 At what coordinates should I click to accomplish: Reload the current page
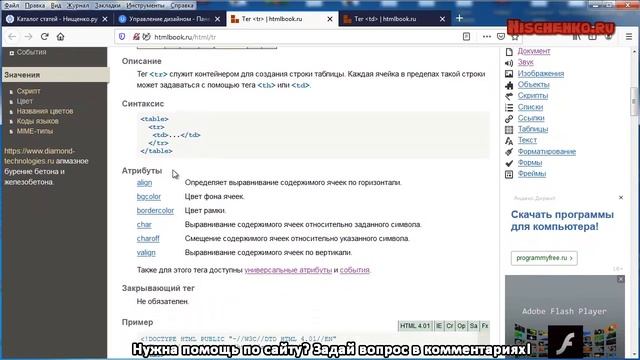[x=44, y=37]
